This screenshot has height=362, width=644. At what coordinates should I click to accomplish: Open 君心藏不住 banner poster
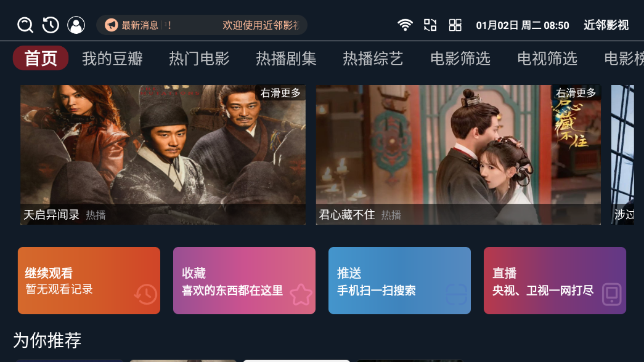pos(459,155)
